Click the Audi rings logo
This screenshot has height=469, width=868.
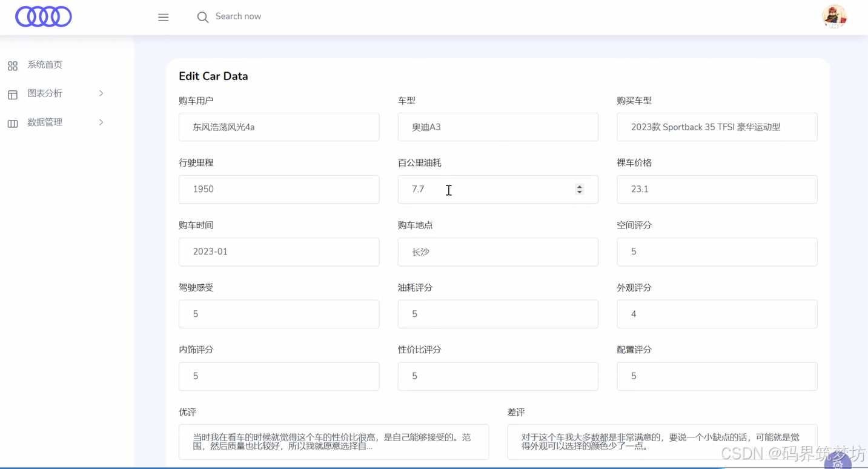(x=44, y=16)
